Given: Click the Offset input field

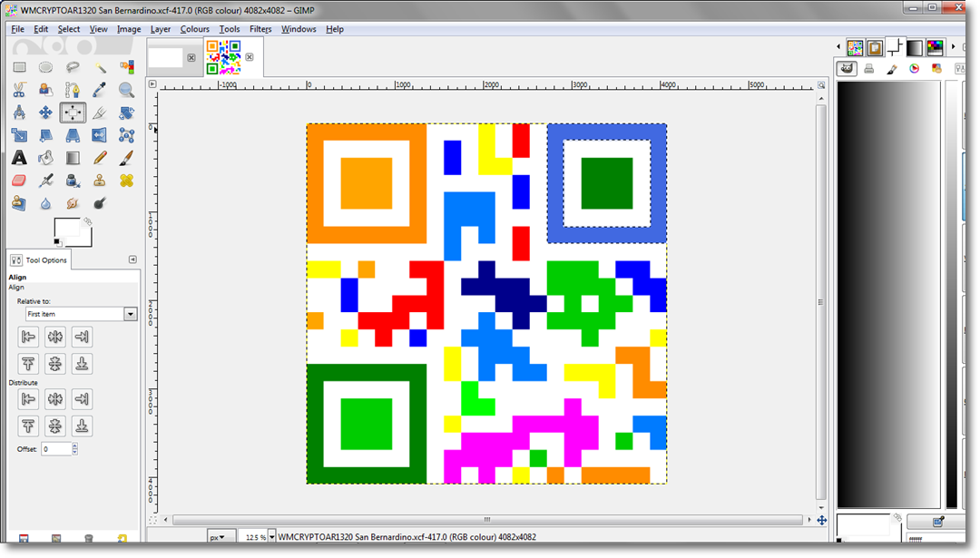Looking at the screenshot, I should click(56, 448).
